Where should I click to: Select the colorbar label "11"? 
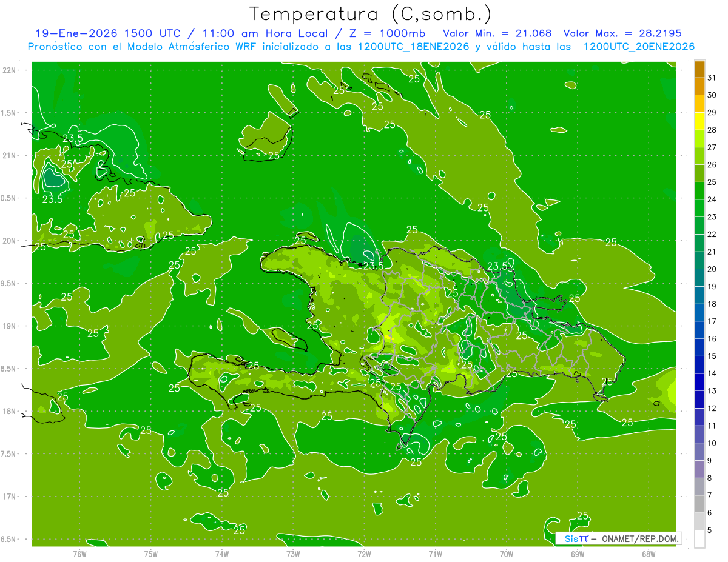coord(712,426)
